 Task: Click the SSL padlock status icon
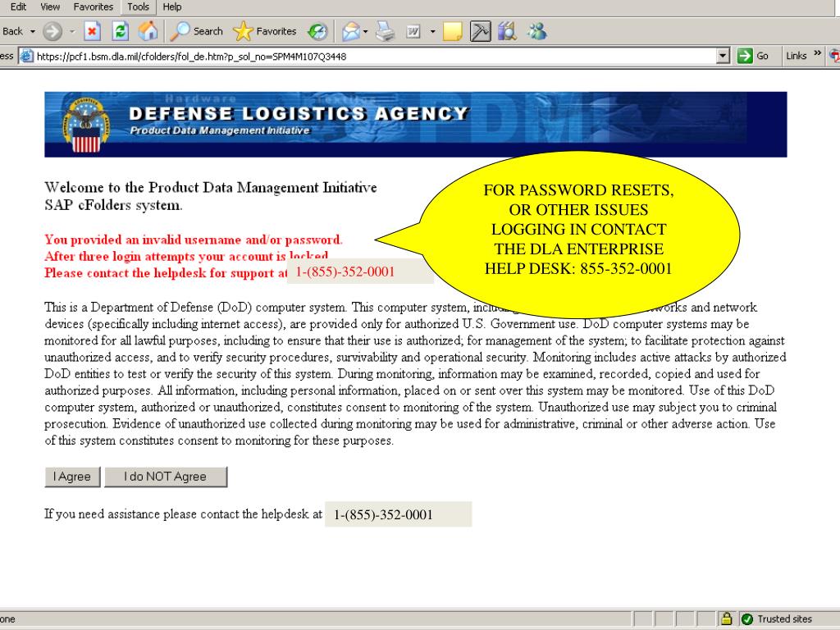727,619
